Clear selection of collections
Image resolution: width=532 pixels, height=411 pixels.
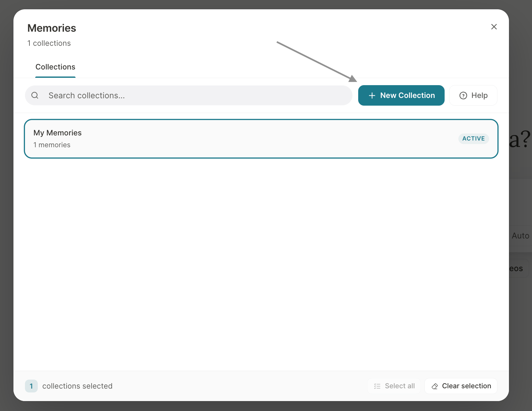tap(461, 386)
